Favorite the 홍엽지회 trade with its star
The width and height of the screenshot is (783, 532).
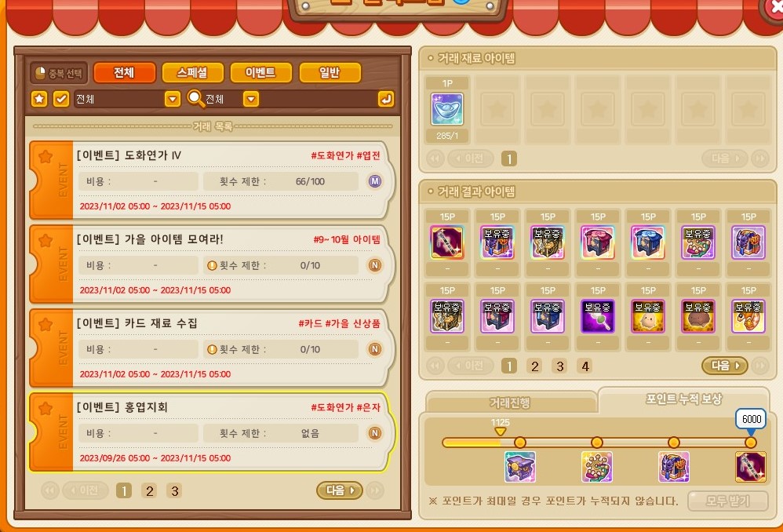[x=46, y=409]
